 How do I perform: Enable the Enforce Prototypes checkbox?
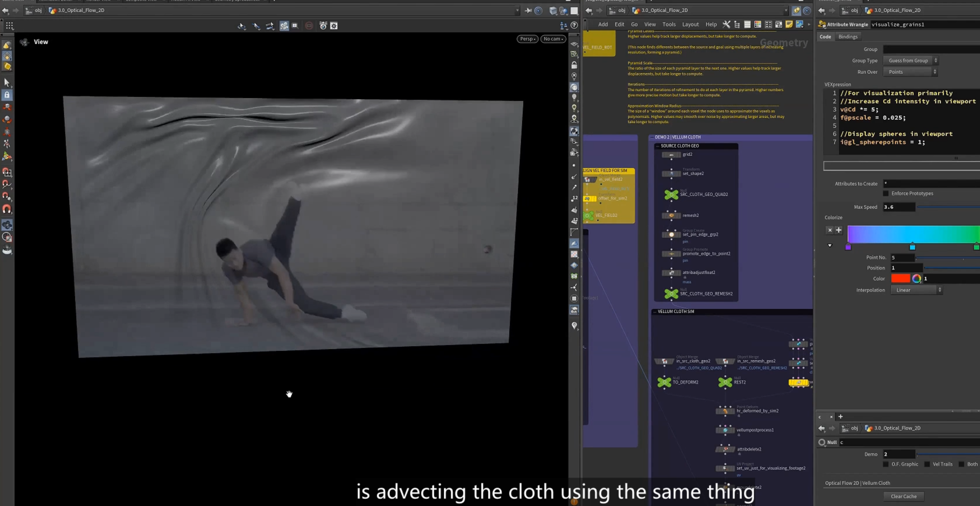point(886,194)
